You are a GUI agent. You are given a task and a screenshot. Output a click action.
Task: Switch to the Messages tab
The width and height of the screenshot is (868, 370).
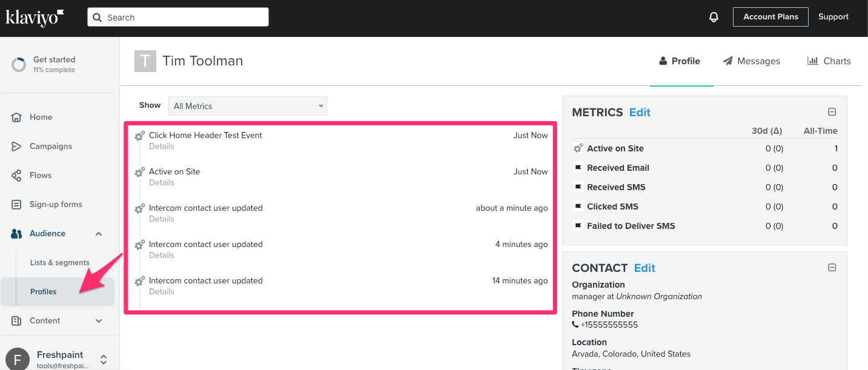pyautogui.click(x=751, y=61)
